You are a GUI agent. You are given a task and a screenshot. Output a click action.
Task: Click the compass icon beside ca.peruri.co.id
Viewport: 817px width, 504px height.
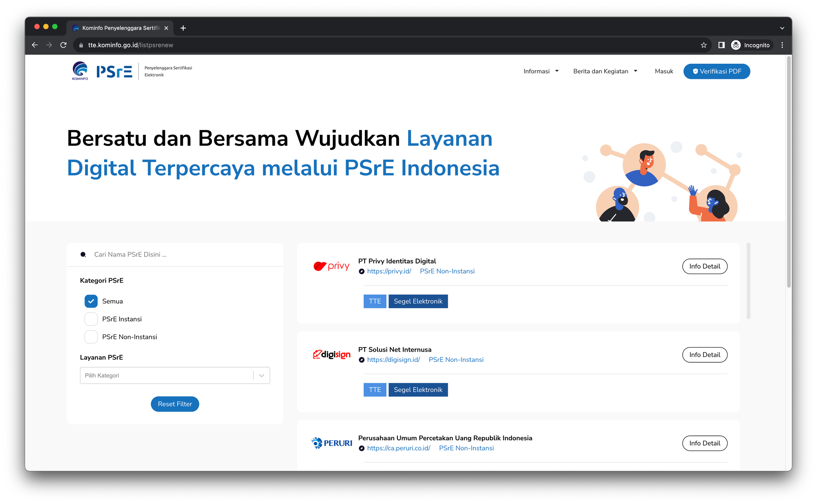point(362,448)
